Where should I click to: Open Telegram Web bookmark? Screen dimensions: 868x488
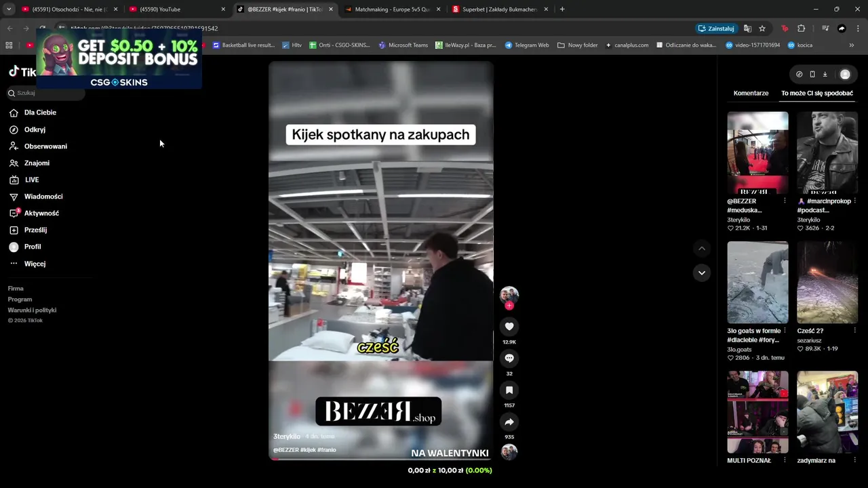pos(527,45)
